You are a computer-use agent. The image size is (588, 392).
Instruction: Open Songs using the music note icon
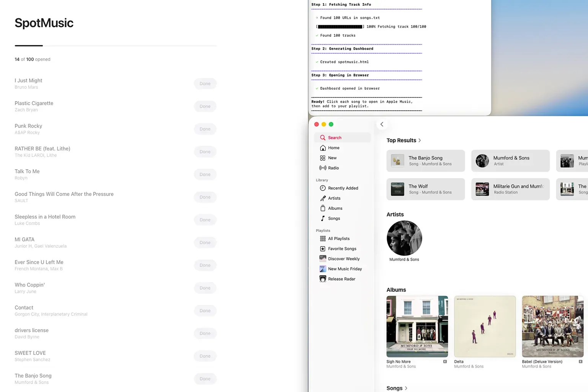pos(323,218)
